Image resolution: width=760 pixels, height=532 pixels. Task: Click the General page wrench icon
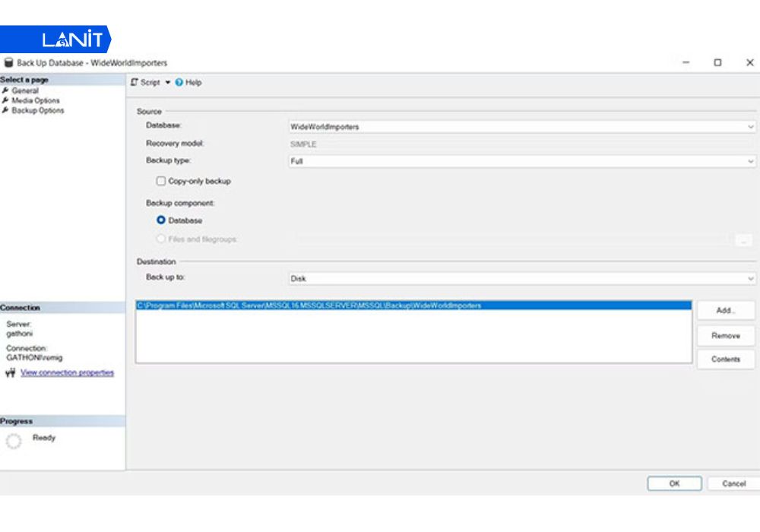(x=6, y=90)
